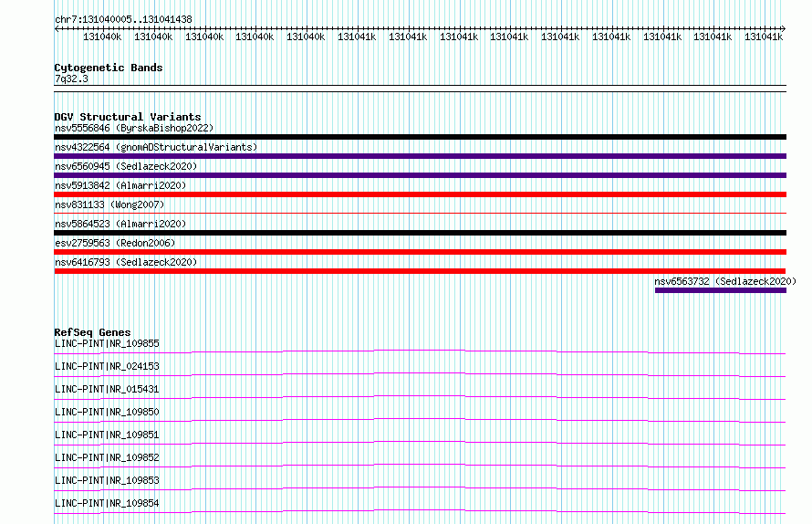Click the DGV Structural Variants track heading

(x=128, y=117)
